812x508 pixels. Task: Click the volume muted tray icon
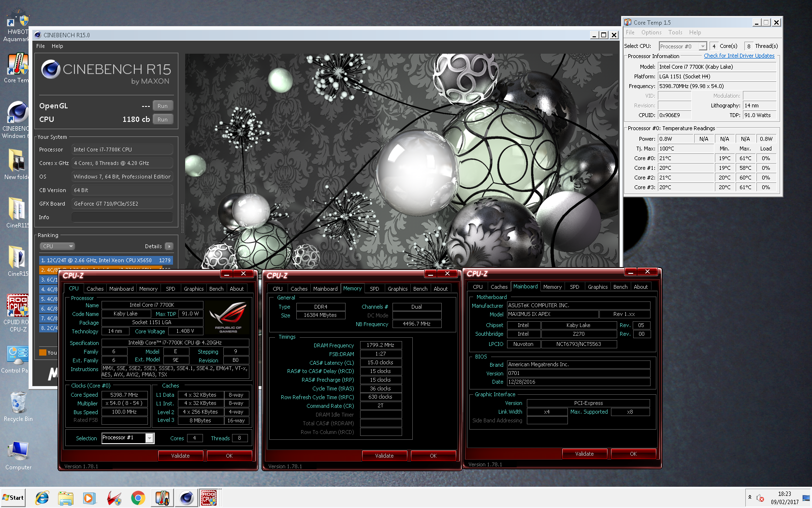(760, 498)
